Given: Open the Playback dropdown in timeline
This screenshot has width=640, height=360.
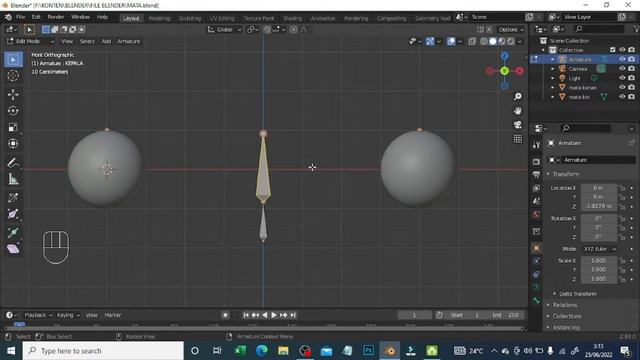Looking at the screenshot, I should [38, 315].
